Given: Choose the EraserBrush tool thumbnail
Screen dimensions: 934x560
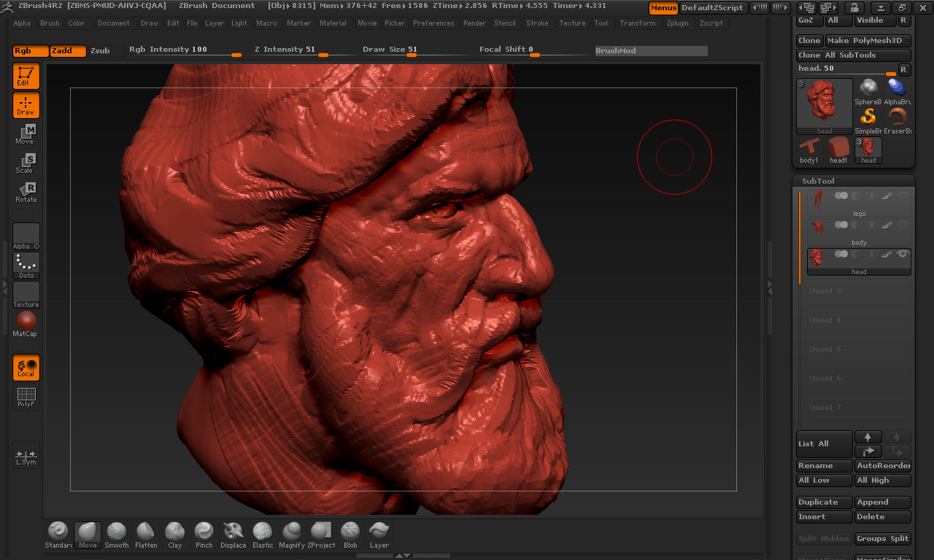Looking at the screenshot, I should pos(898,118).
